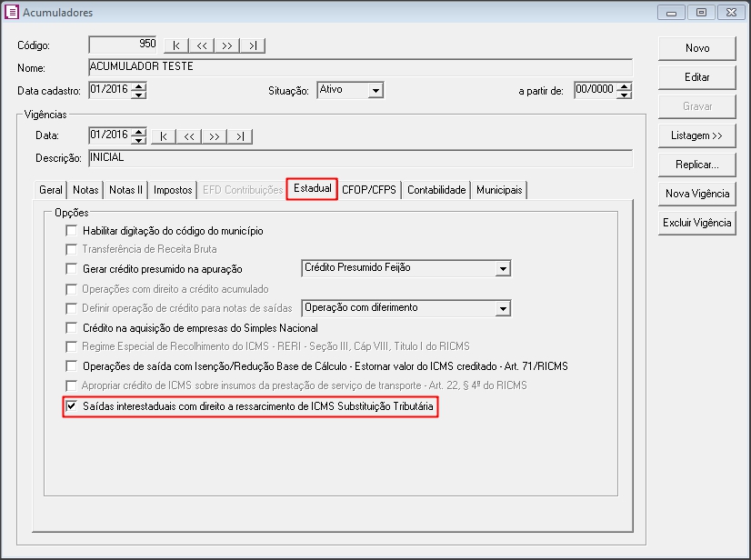Switch to the Geral tab
751x560 pixels.
tap(51, 190)
